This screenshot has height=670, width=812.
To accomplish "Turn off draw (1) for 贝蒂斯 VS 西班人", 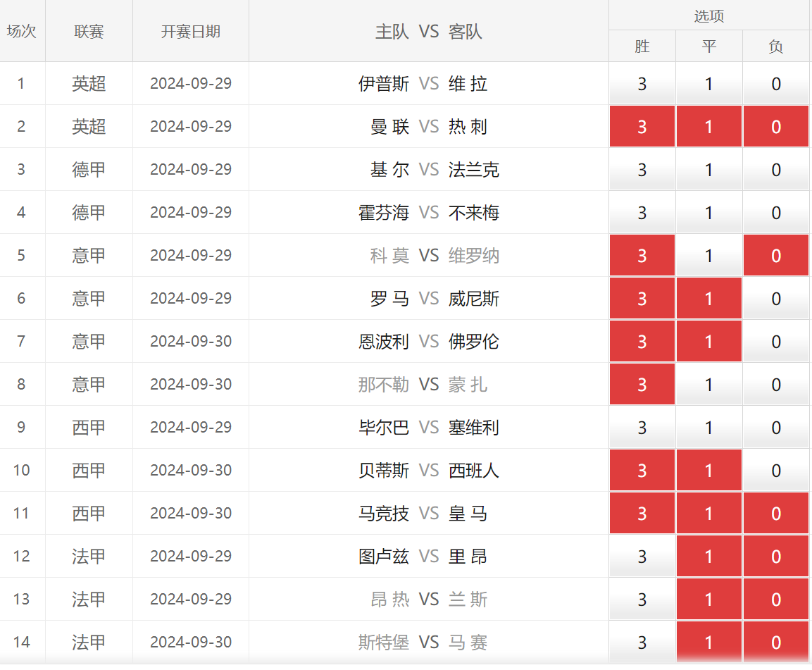I will pyautogui.click(x=709, y=471).
